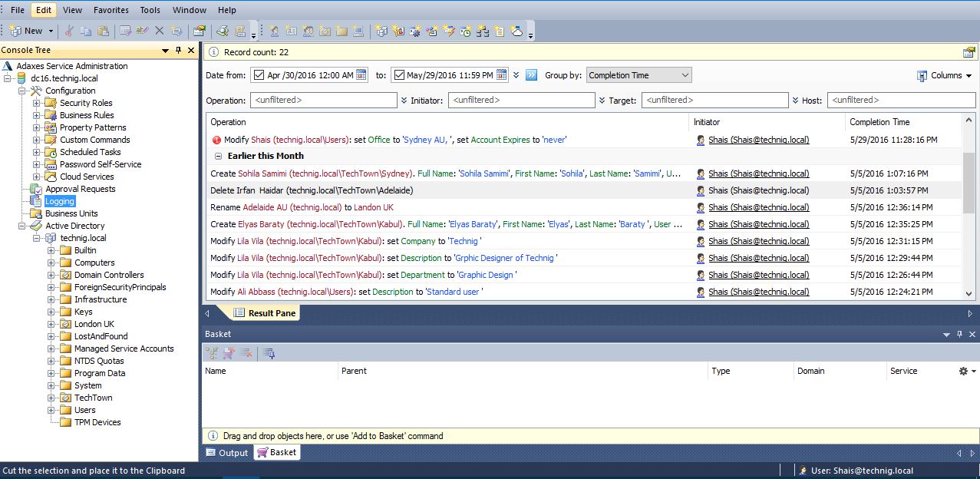Click the Parent column header in Basket

click(523, 371)
